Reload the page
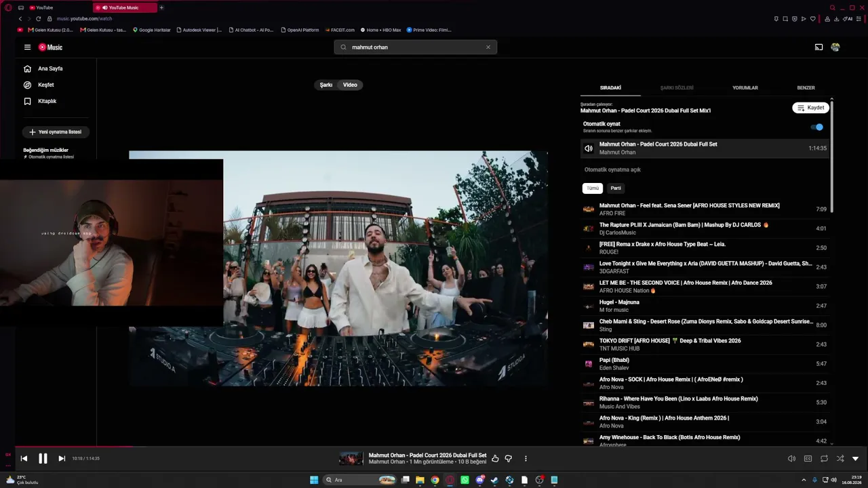Viewport: 868px width, 488px height. pyautogui.click(x=38, y=19)
